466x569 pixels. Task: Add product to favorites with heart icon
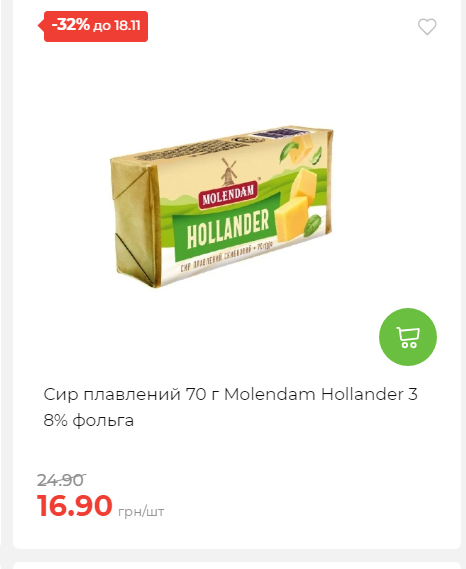click(427, 26)
